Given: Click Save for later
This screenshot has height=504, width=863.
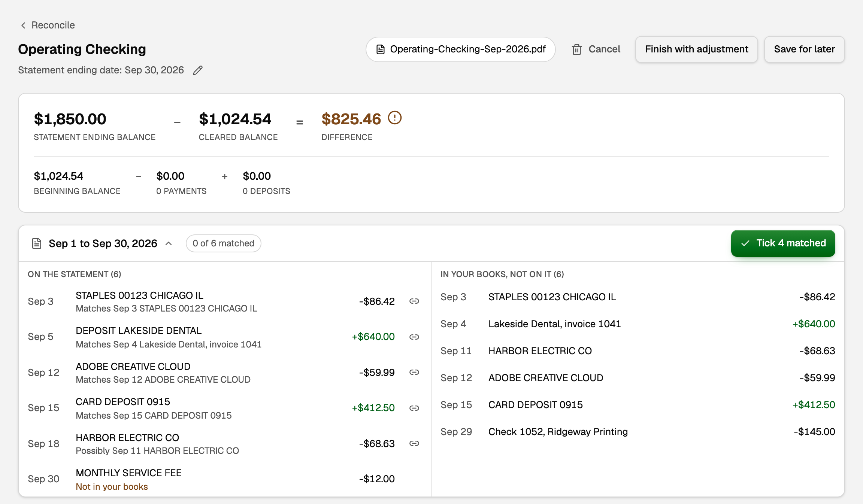Looking at the screenshot, I should click(804, 49).
